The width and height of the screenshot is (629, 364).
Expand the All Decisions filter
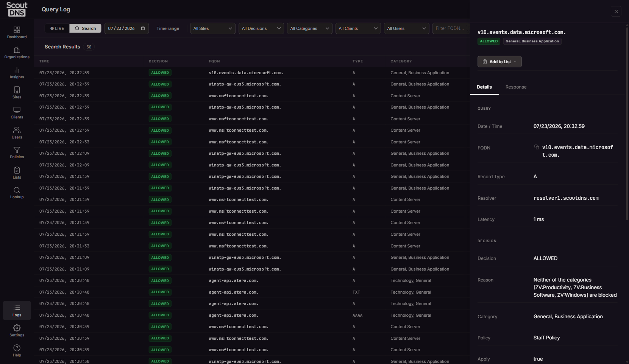click(261, 28)
